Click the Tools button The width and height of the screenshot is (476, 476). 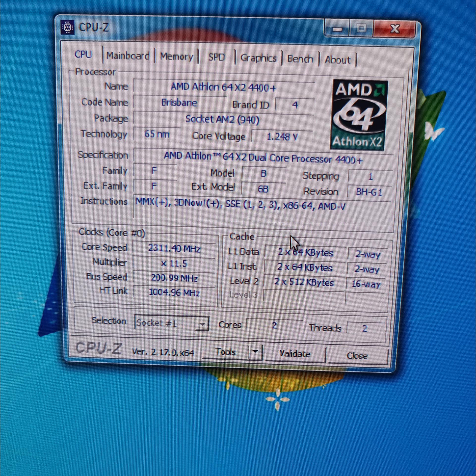225,352
